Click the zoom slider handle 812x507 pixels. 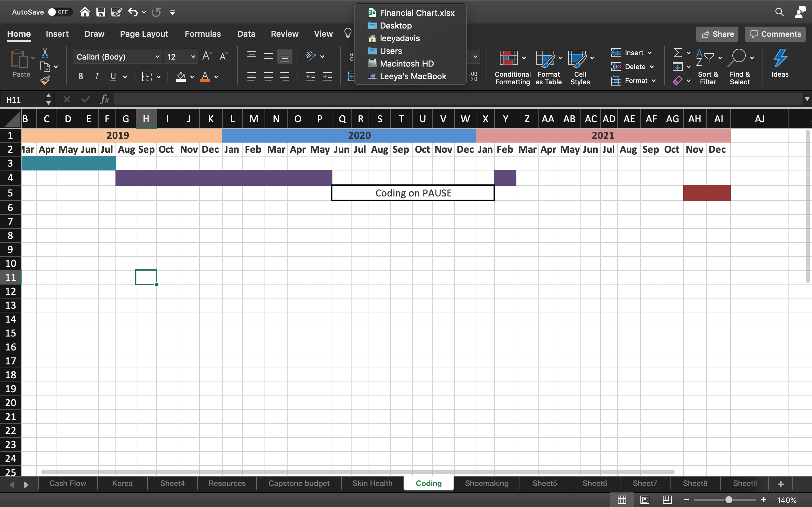coord(729,500)
